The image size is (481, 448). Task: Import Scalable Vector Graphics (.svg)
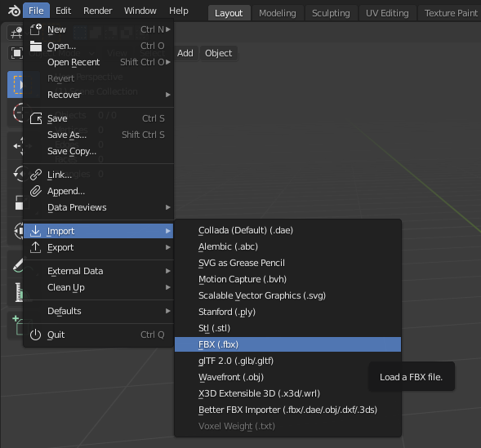(x=287, y=295)
